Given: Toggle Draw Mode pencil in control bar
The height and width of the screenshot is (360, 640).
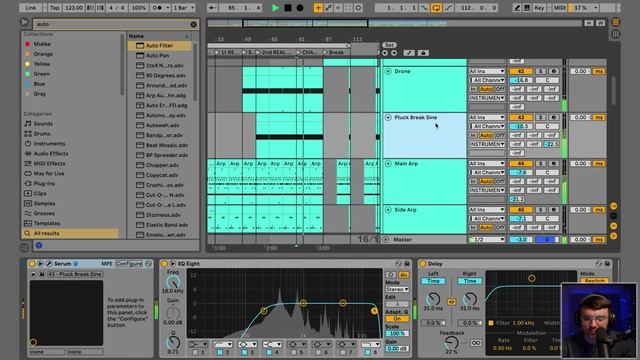Looking at the screenshot, I should 517,8.
